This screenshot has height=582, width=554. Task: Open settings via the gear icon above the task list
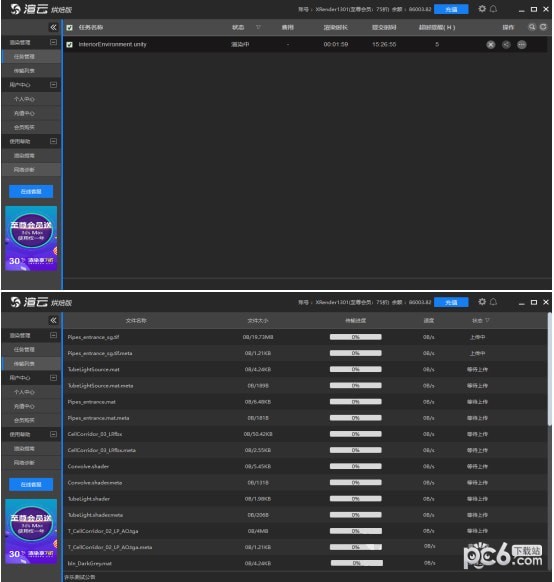click(482, 9)
